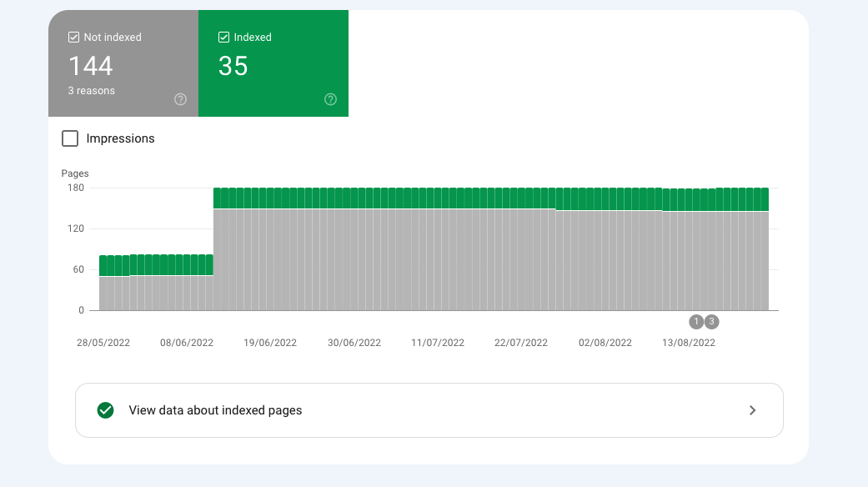Open help icon on Not indexed card
This screenshot has width=868, height=487.
point(180,99)
